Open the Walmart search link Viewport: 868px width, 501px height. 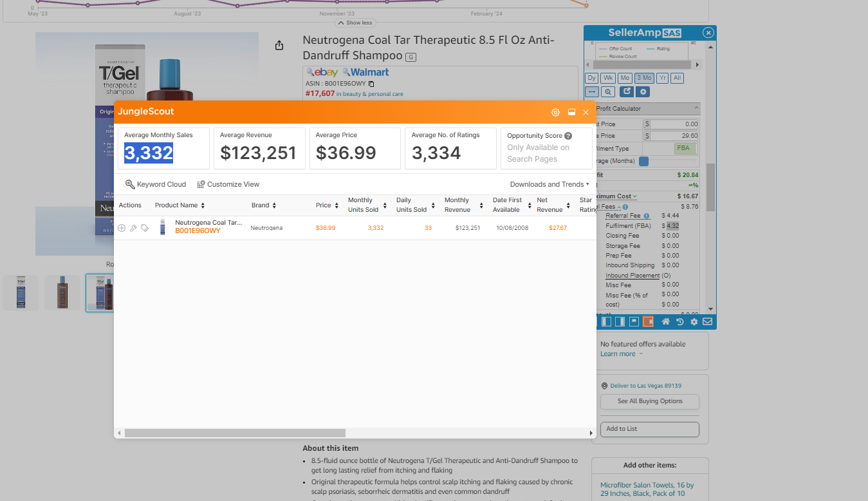pos(365,72)
